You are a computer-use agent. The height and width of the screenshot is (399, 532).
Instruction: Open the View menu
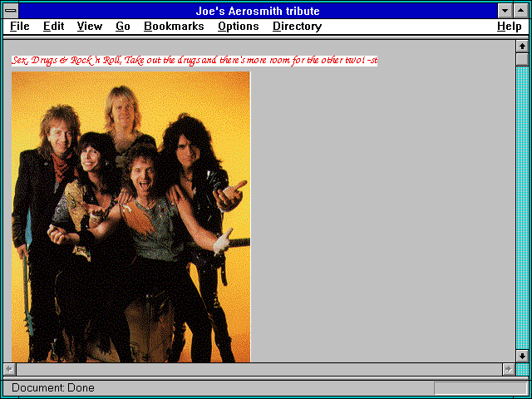pyautogui.click(x=90, y=27)
